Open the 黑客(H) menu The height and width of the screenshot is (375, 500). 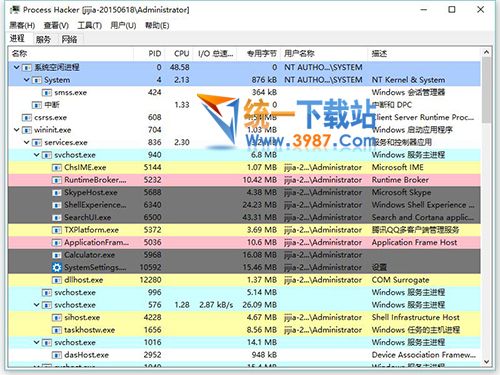[x=22, y=25]
